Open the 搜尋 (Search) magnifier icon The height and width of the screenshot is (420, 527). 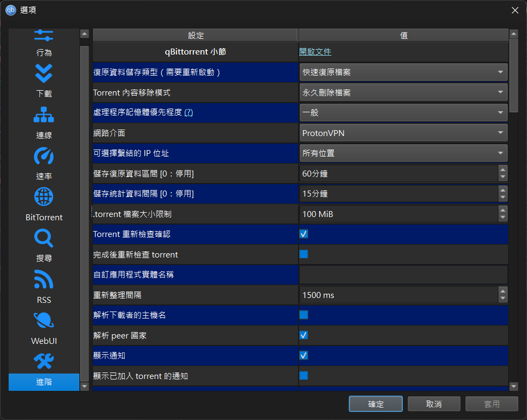(44, 238)
